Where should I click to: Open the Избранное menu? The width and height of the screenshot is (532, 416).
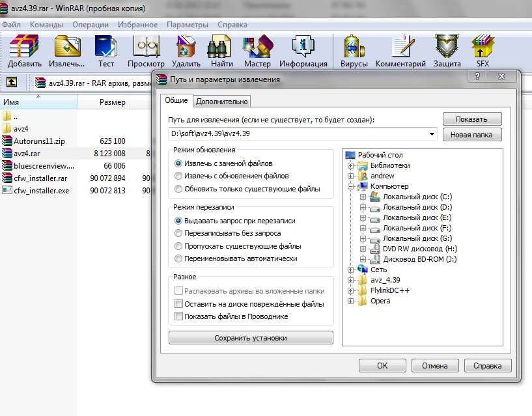click(137, 25)
